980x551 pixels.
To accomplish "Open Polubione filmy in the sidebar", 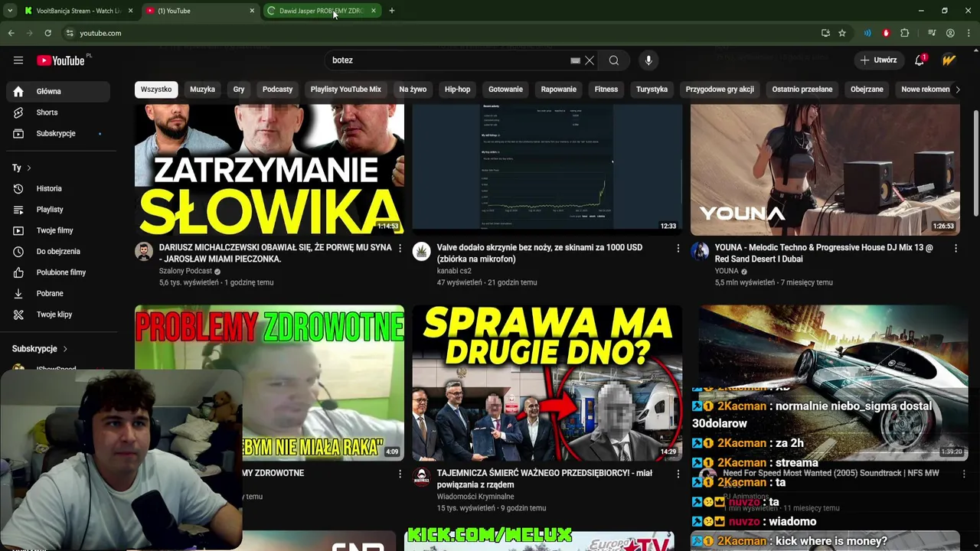I will click(x=57, y=272).
